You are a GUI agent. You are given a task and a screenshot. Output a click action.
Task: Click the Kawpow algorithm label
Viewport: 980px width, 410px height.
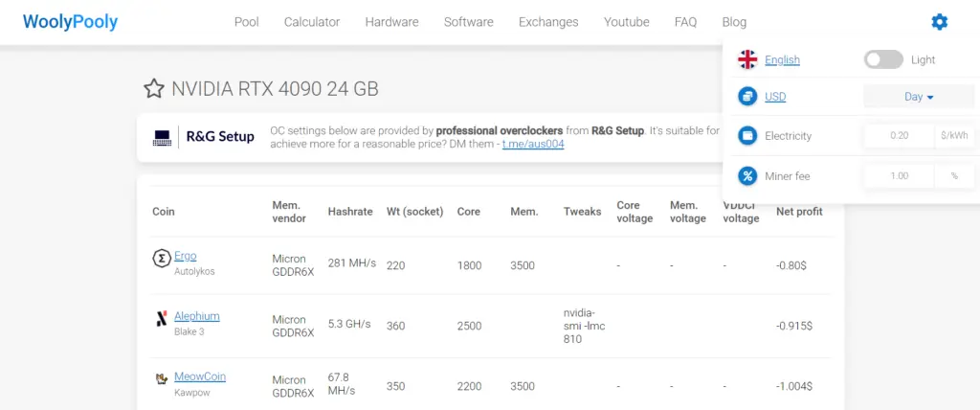(191, 393)
